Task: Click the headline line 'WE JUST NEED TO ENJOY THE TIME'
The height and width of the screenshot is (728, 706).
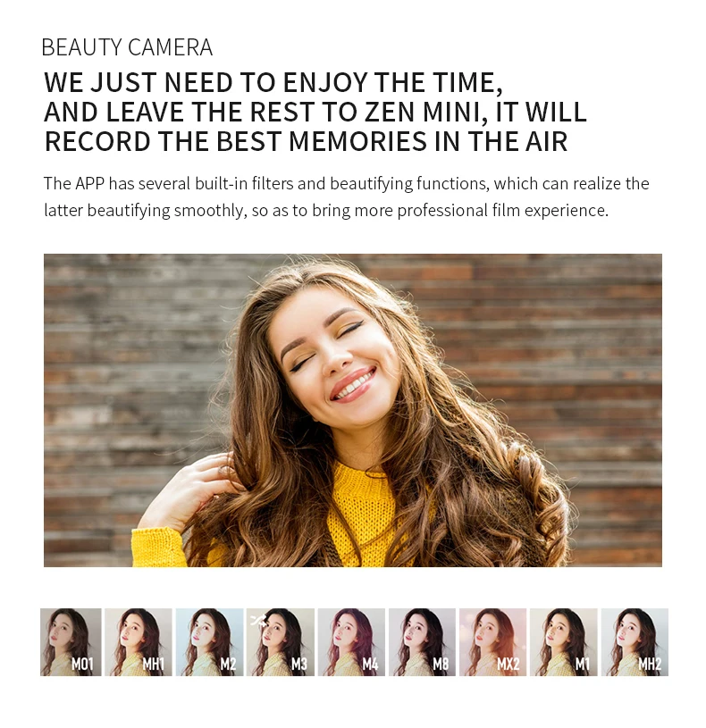Action: tap(273, 83)
